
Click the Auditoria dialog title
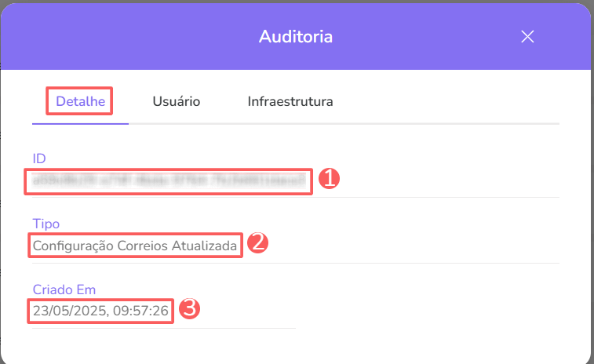pyautogui.click(x=296, y=37)
